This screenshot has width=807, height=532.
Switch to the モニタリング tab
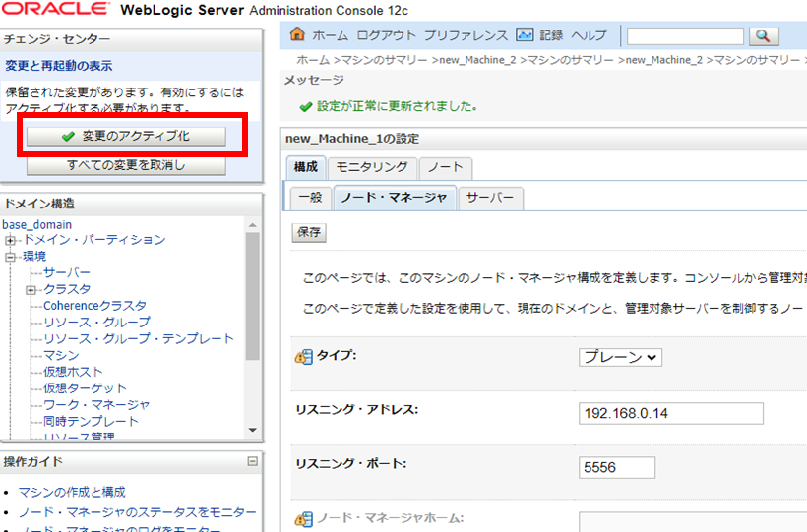click(x=370, y=168)
